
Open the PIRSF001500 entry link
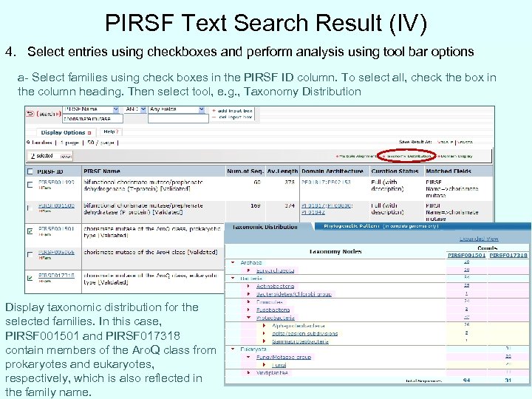(x=56, y=205)
